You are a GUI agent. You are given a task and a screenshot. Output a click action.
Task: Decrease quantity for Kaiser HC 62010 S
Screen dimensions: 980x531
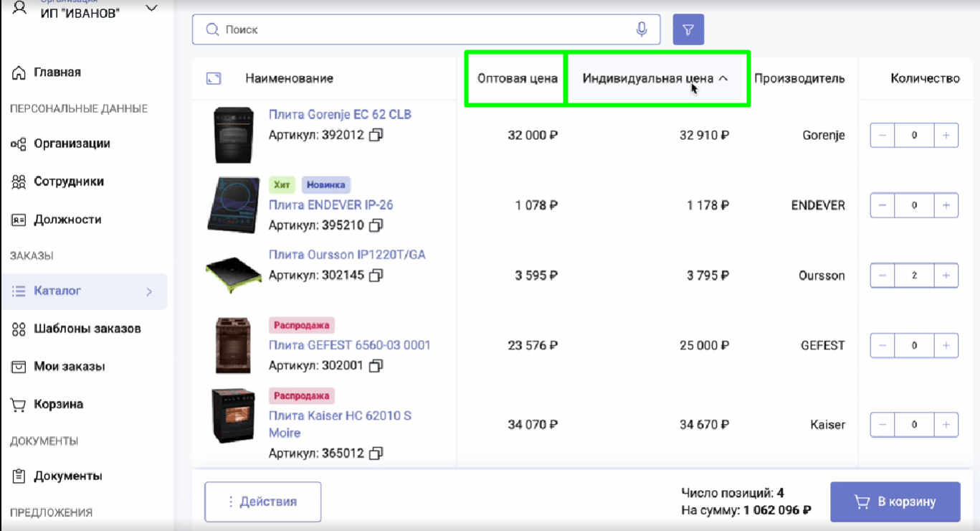(x=883, y=424)
